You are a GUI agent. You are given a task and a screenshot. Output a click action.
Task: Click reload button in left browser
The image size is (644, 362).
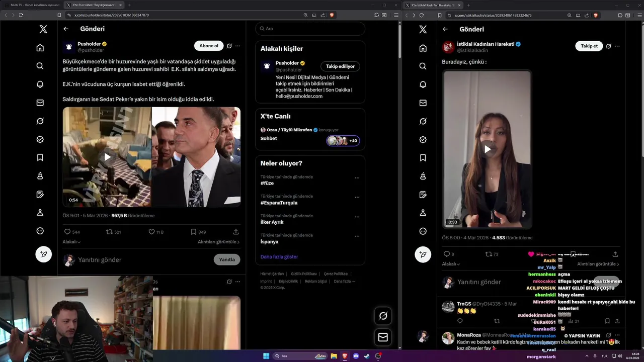coord(21,15)
